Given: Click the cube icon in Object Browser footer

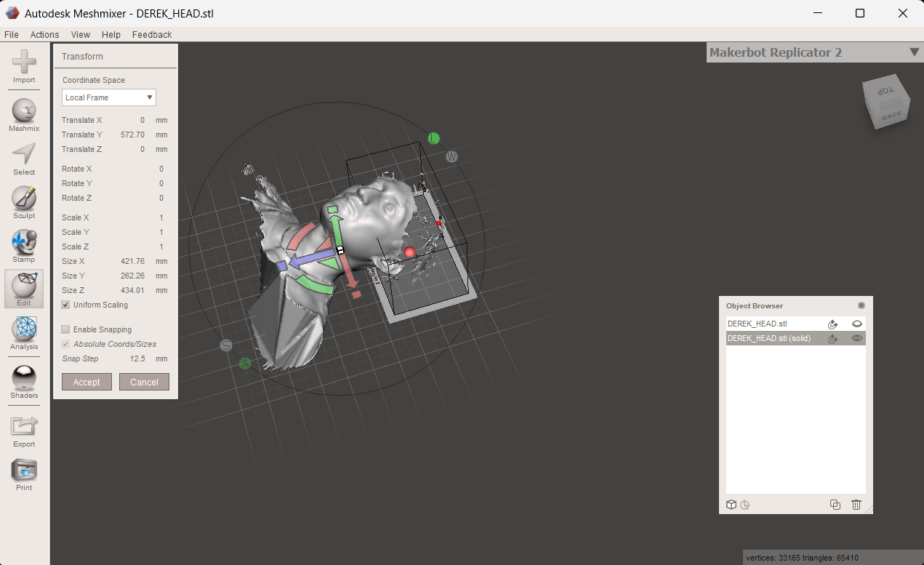Looking at the screenshot, I should click(x=732, y=505).
